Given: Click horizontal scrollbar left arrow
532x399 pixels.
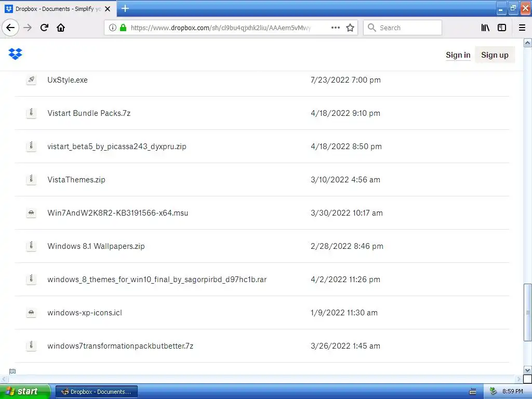Looking at the screenshot, I should coord(4,379).
